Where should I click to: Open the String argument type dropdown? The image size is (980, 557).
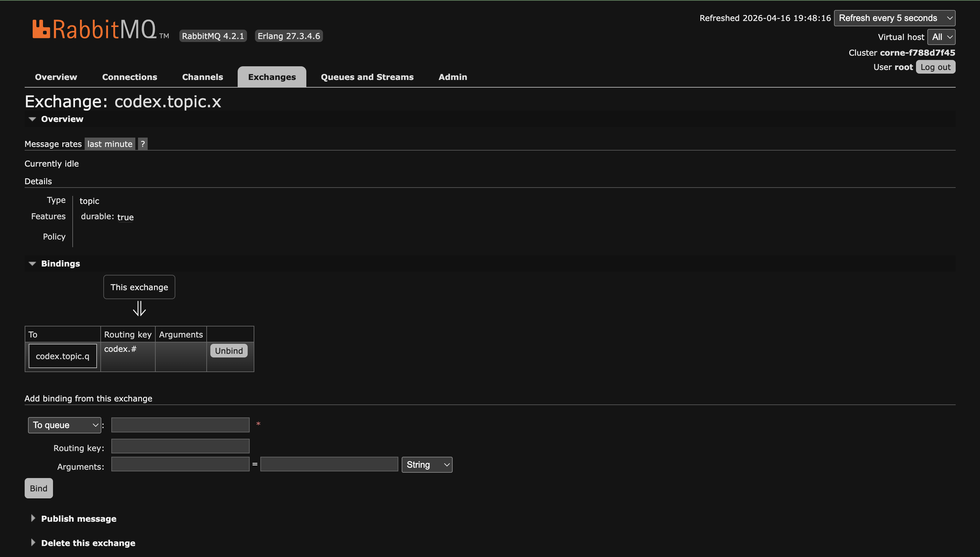click(x=427, y=465)
